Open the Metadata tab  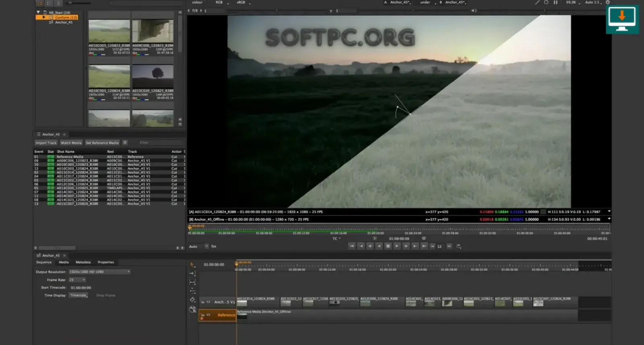pos(83,262)
